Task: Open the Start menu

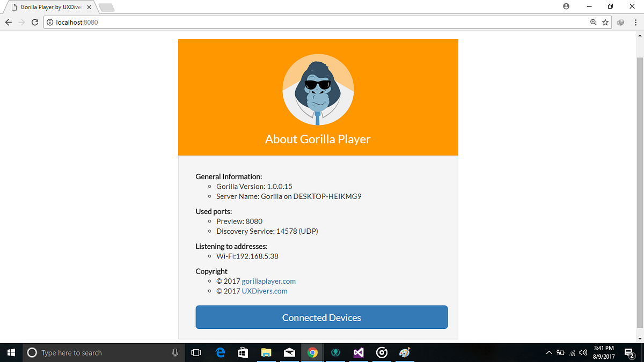Action: pyautogui.click(x=11, y=352)
